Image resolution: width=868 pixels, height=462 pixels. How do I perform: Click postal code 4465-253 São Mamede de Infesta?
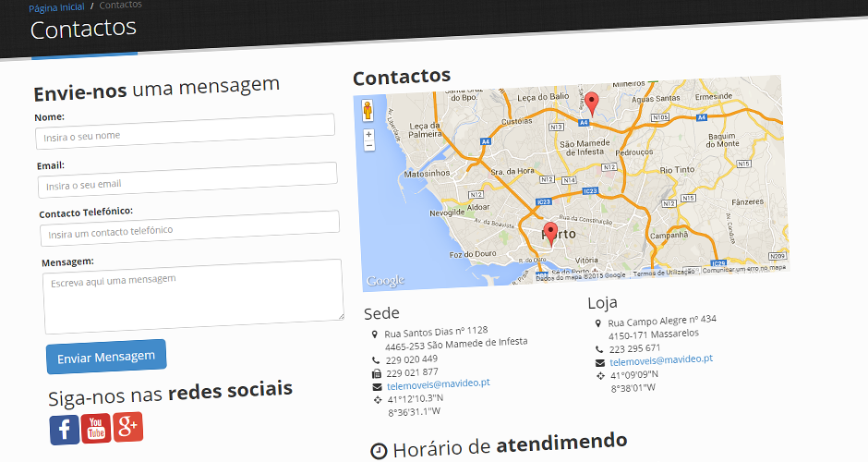pos(457,344)
